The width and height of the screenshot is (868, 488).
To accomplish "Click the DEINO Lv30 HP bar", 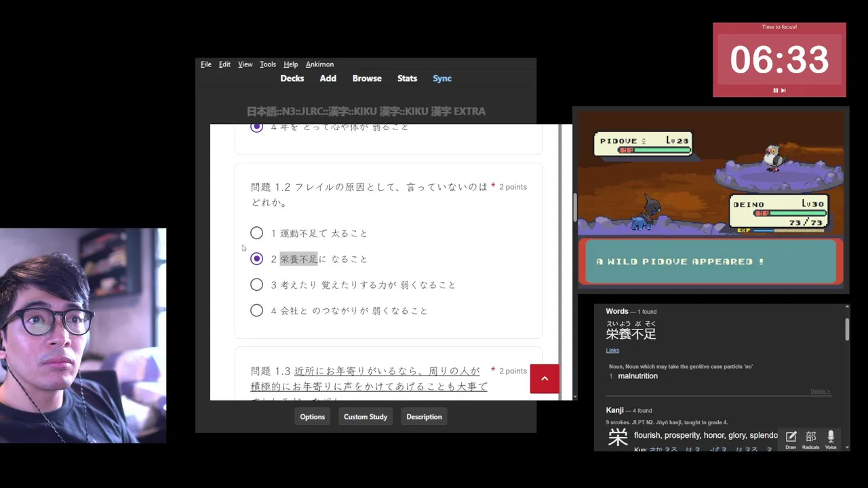I will (789, 213).
